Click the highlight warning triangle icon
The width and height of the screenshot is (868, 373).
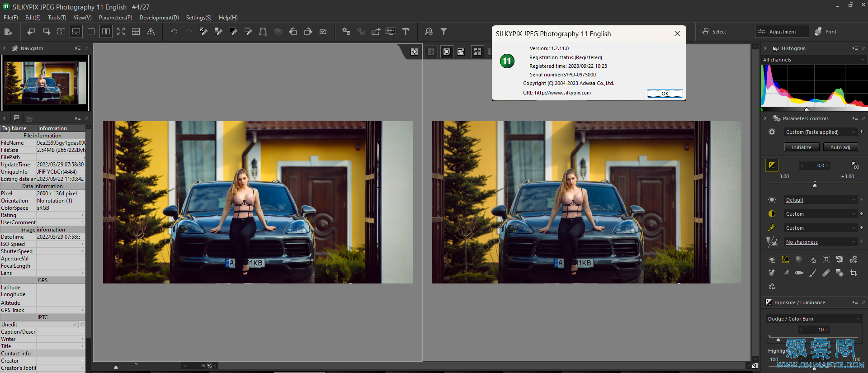click(151, 32)
